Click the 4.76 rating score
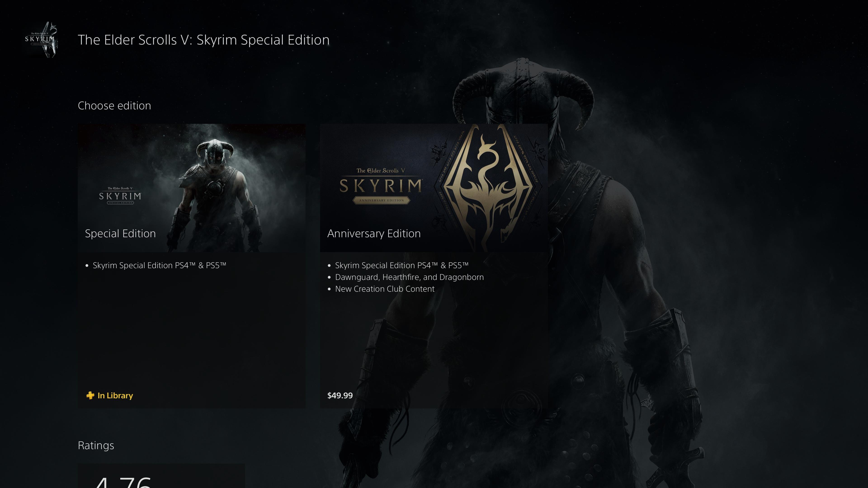The height and width of the screenshot is (488, 868). point(123,482)
